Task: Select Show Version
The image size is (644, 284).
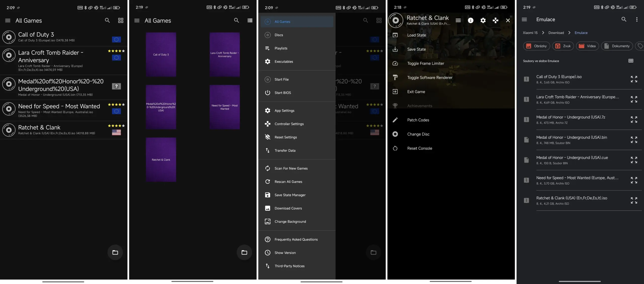Action: click(297, 253)
